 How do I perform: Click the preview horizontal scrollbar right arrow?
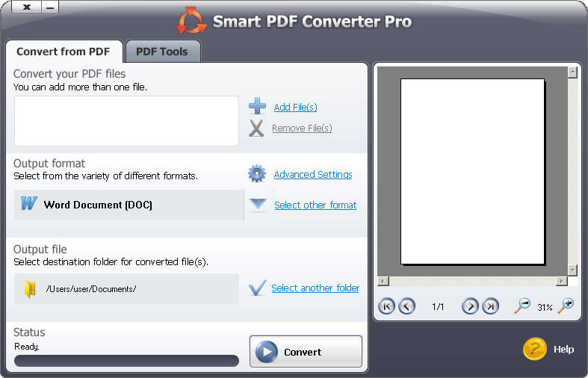561,281
